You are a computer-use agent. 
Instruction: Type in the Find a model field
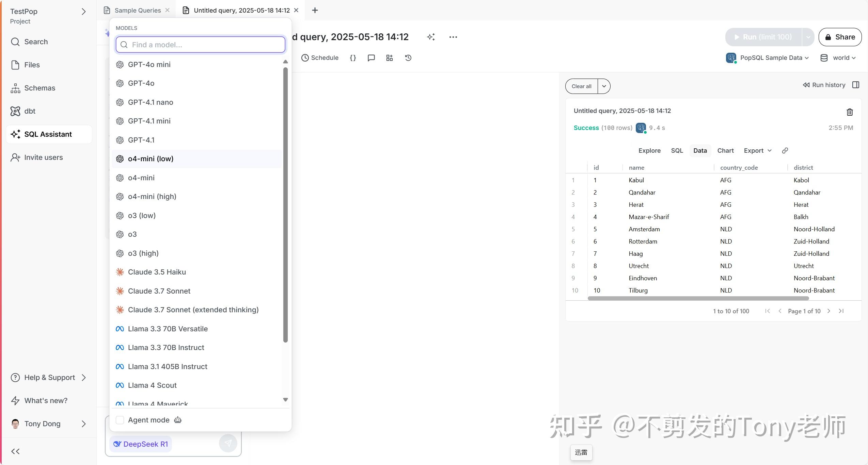click(200, 45)
